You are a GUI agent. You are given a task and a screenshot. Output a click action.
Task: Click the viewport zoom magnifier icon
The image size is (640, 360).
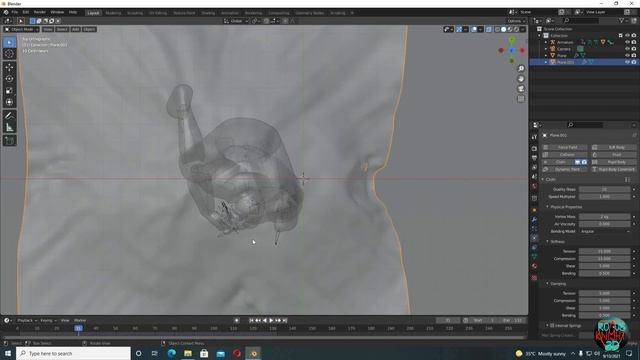(x=521, y=69)
